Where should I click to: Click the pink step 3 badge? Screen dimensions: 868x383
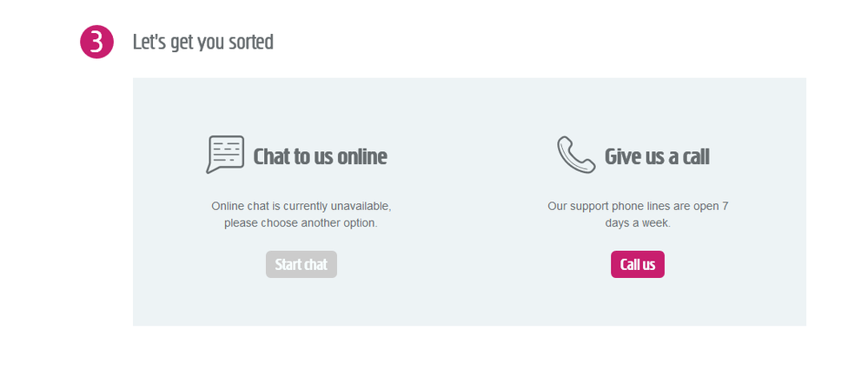pos(97,42)
